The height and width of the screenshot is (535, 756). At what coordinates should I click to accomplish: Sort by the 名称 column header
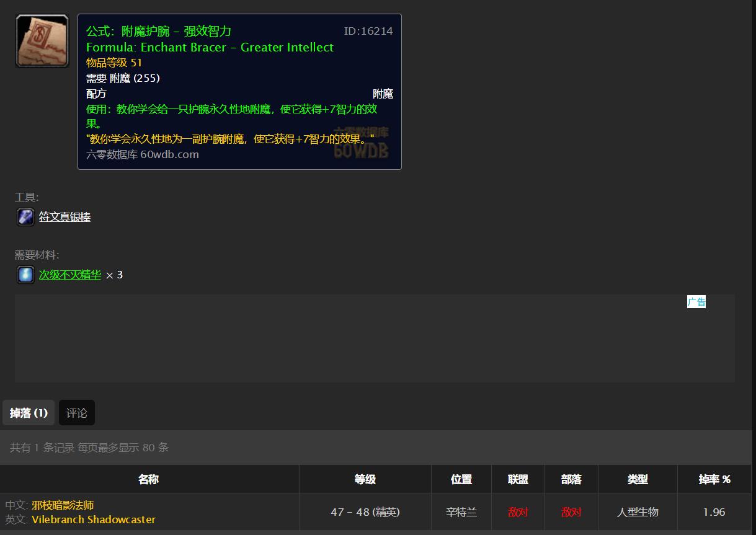(149, 479)
